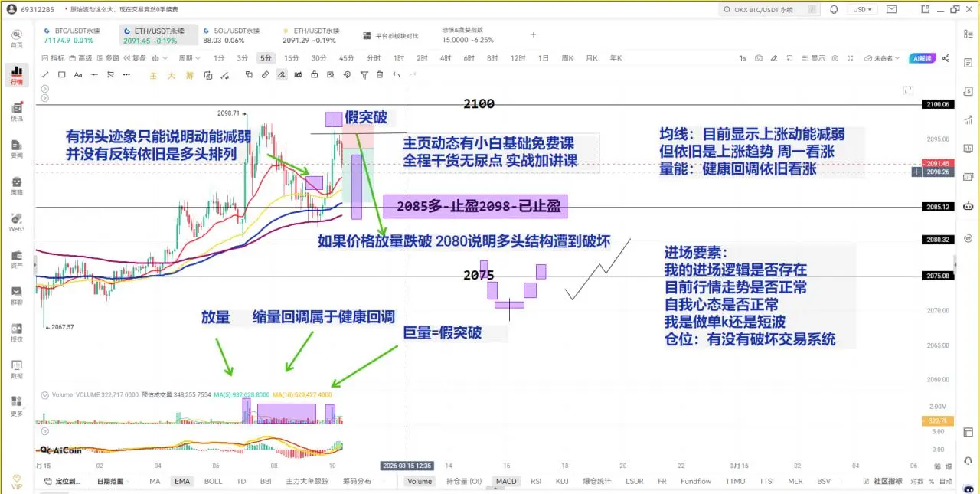980x494 pixels.
Task: Open the 数据 data sidebar icon
Action: (16, 369)
